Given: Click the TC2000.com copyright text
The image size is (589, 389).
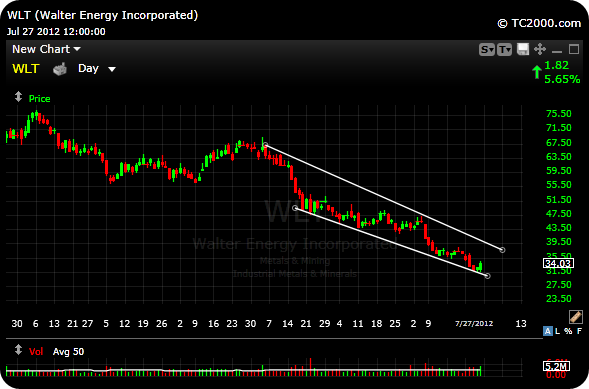Looking at the screenshot, I should [x=539, y=23].
